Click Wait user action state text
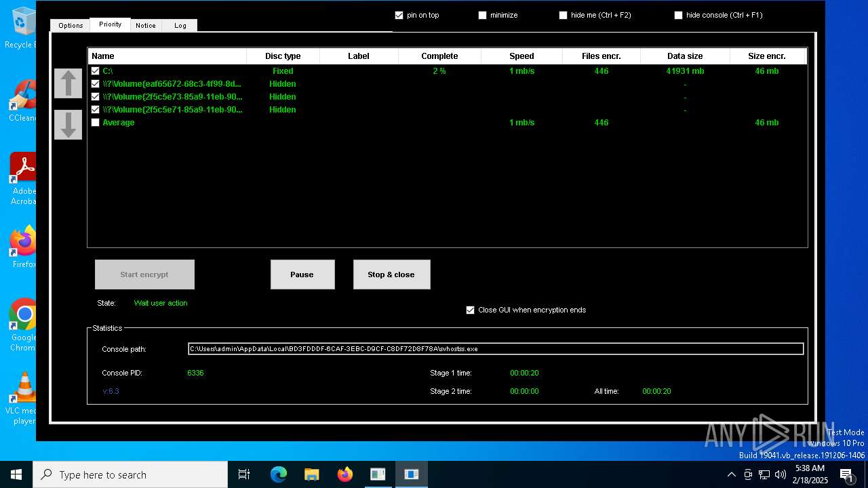 [161, 303]
